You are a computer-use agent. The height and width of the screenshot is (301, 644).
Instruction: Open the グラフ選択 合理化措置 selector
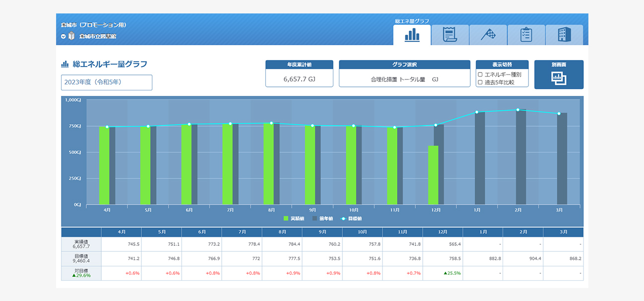(404, 79)
